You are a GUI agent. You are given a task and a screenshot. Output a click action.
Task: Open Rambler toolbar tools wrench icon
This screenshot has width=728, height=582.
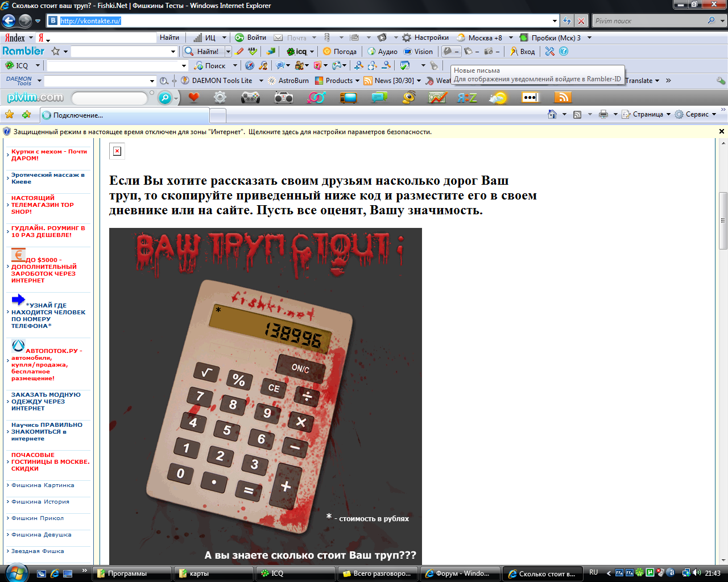point(549,51)
